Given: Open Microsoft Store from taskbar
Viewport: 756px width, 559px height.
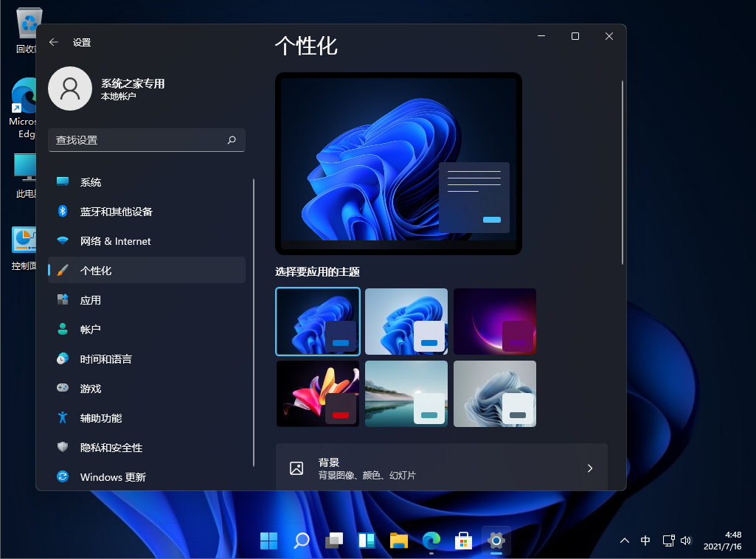Looking at the screenshot, I should tap(463, 541).
